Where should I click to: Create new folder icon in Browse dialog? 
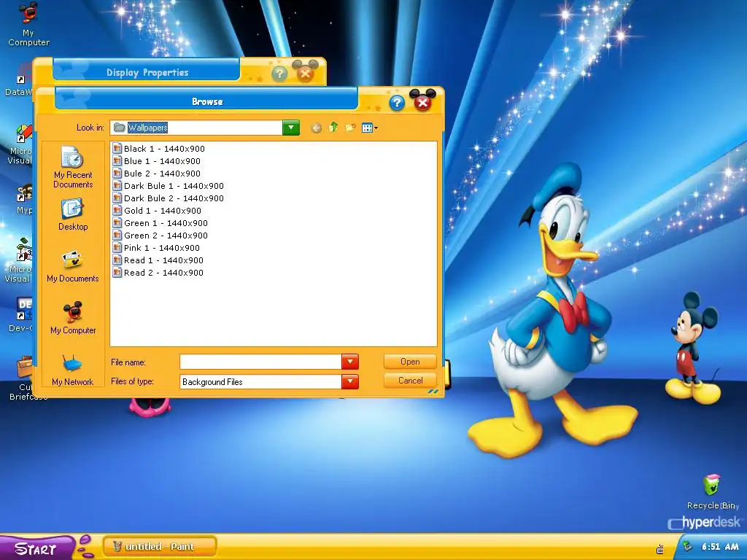click(350, 128)
